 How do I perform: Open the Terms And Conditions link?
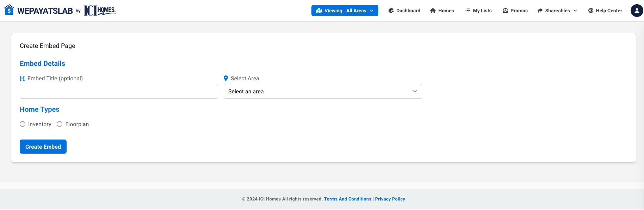[x=347, y=199]
